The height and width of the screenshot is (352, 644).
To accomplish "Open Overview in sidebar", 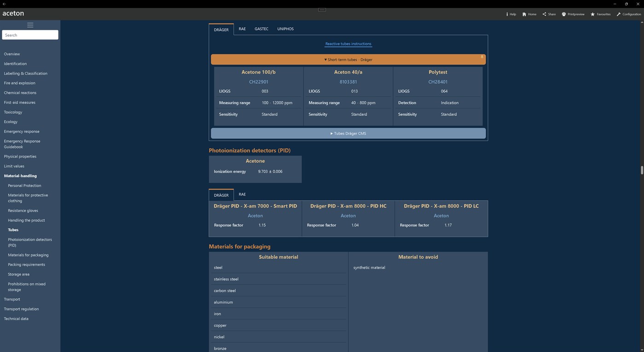I will coord(12,54).
